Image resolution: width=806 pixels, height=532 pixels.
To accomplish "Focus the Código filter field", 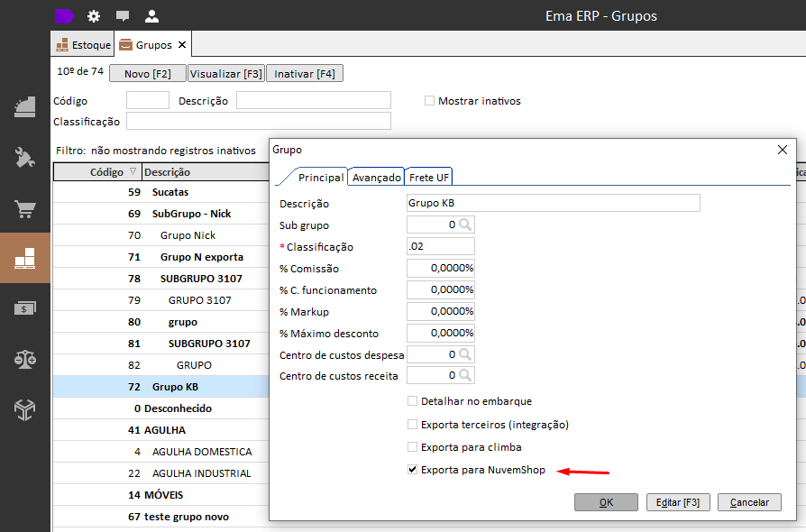I will [x=148, y=100].
